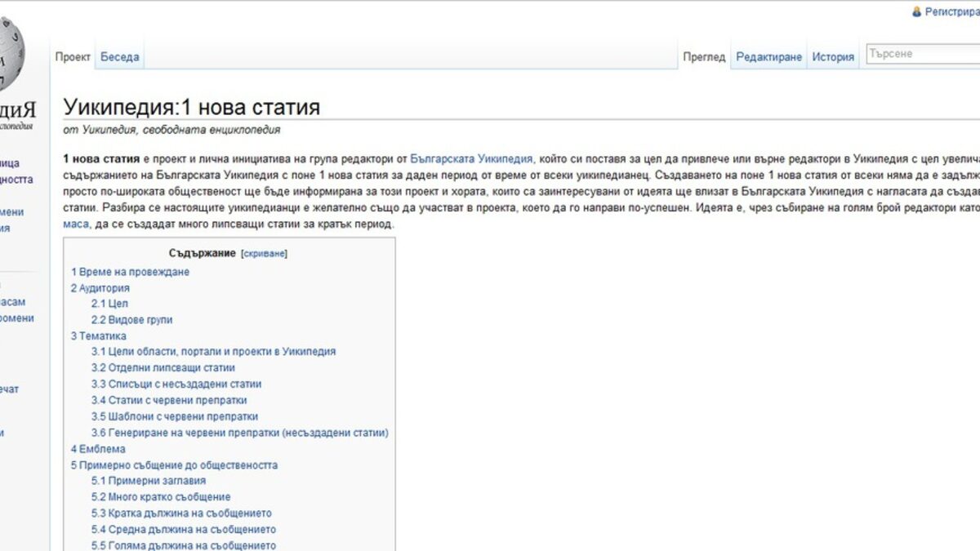Go to section 2 Аудитория
Screen dimensions: 980x551
pyautogui.click(x=100, y=288)
